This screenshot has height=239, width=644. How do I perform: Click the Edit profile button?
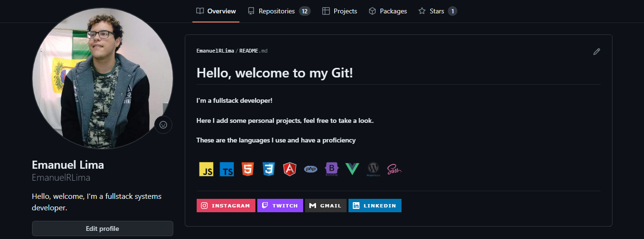(x=103, y=228)
